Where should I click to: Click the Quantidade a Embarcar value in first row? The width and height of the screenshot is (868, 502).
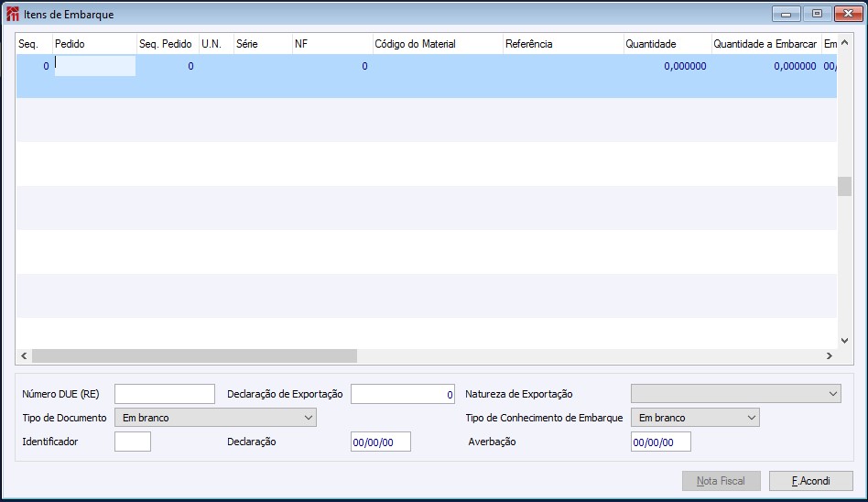[x=795, y=67]
